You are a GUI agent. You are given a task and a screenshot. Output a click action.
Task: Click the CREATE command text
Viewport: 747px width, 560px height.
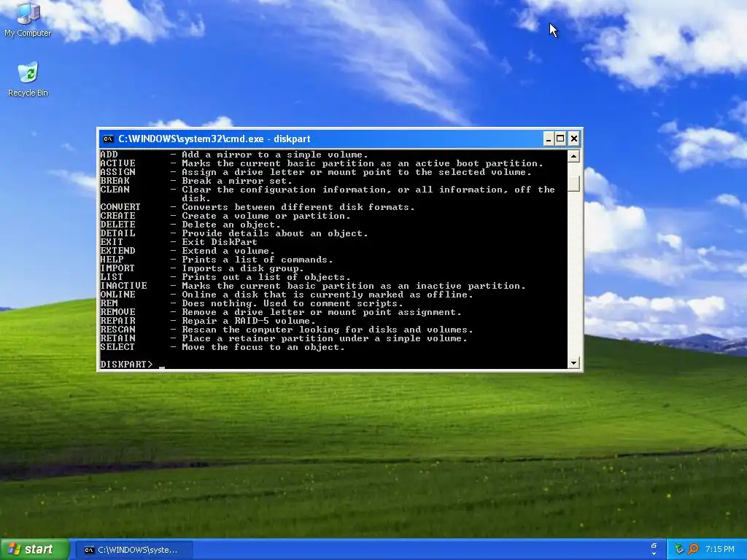coord(117,216)
